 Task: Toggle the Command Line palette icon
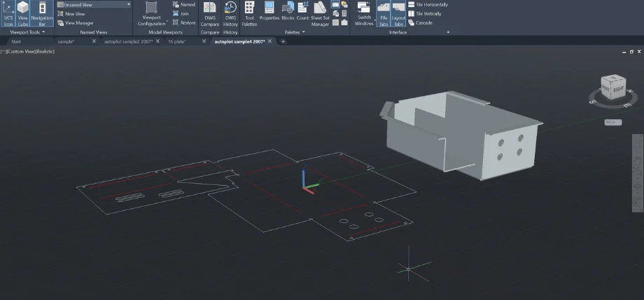[x=335, y=4]
